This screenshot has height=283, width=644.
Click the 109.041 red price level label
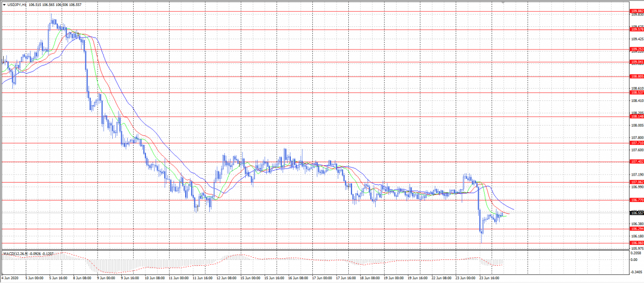pos(636,62)
